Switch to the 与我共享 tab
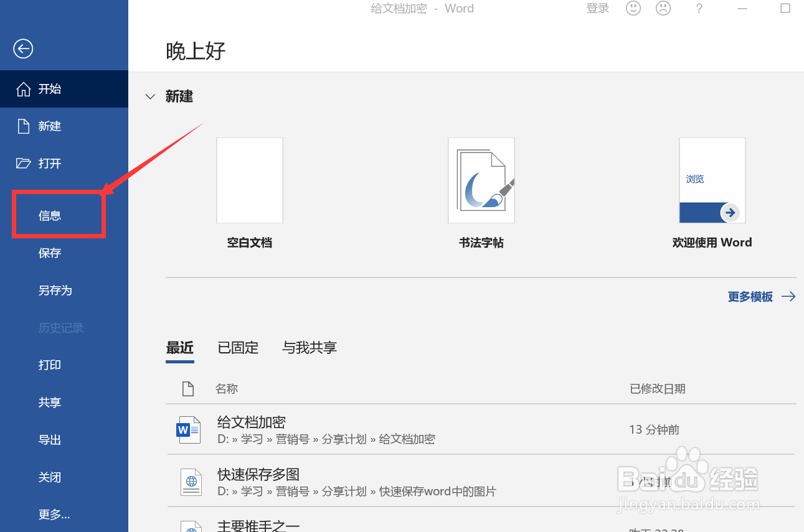This screenshot has width=804, height=532. [x=310, y=348]
